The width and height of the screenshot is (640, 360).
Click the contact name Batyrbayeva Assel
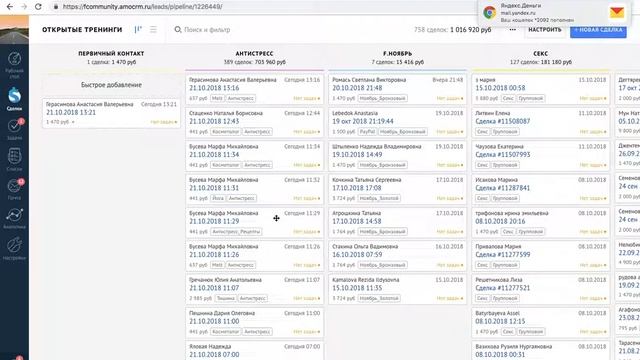[x=497, y=313]
